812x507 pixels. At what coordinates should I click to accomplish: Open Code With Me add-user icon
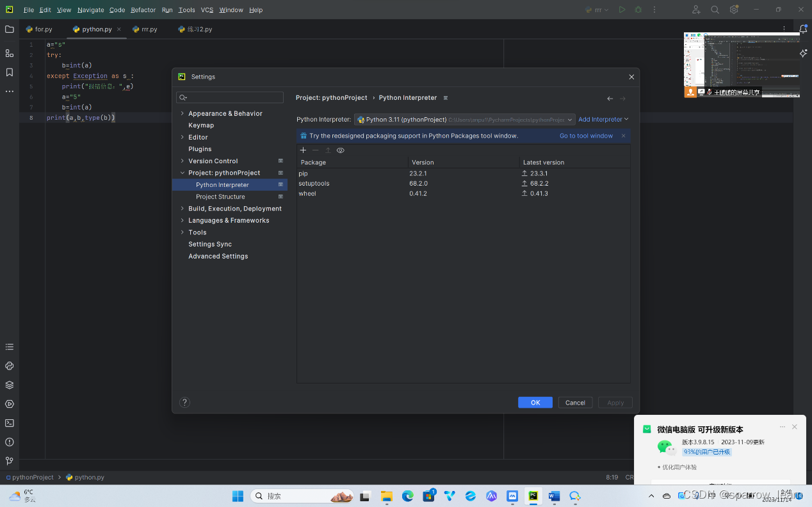[x=696, y=10]
